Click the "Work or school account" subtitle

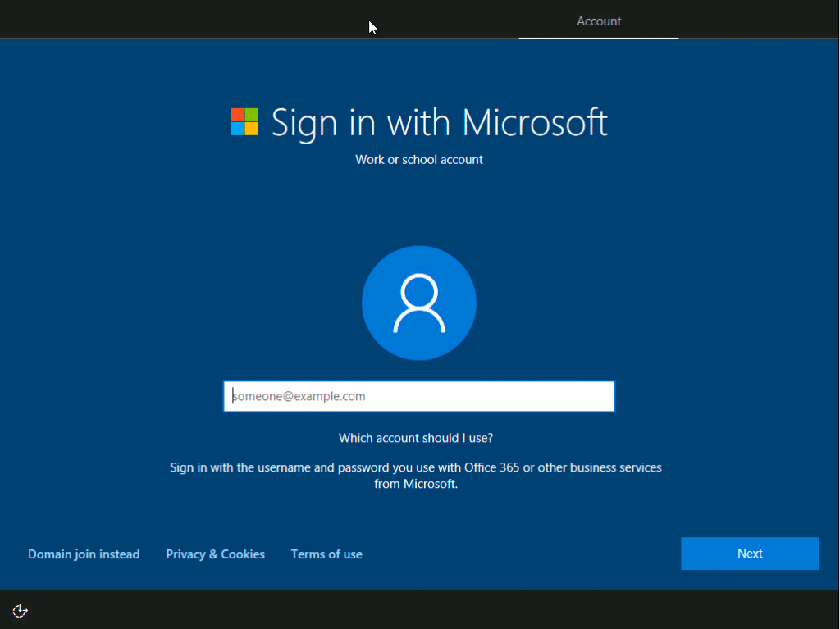419,159
